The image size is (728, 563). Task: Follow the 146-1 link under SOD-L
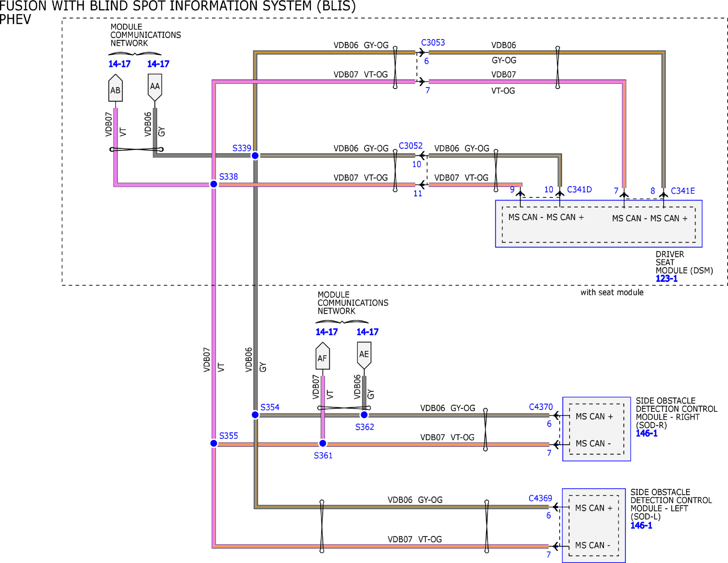641,525
